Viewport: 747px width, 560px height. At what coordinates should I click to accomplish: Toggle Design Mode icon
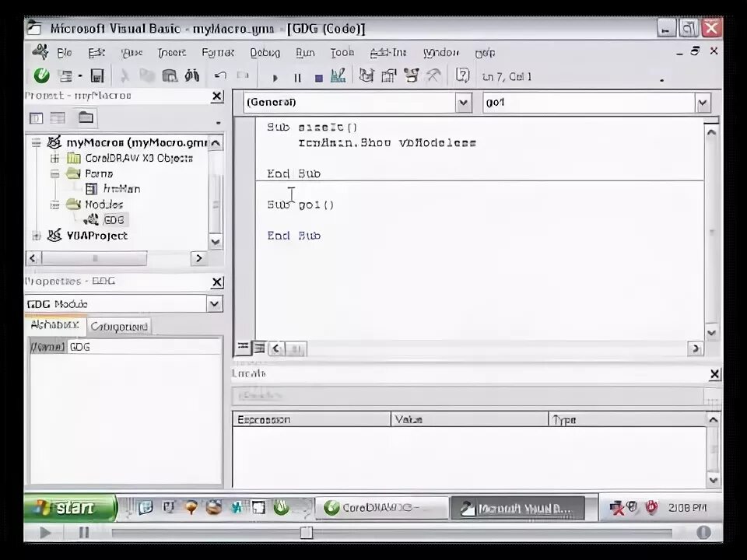(338, 75)
